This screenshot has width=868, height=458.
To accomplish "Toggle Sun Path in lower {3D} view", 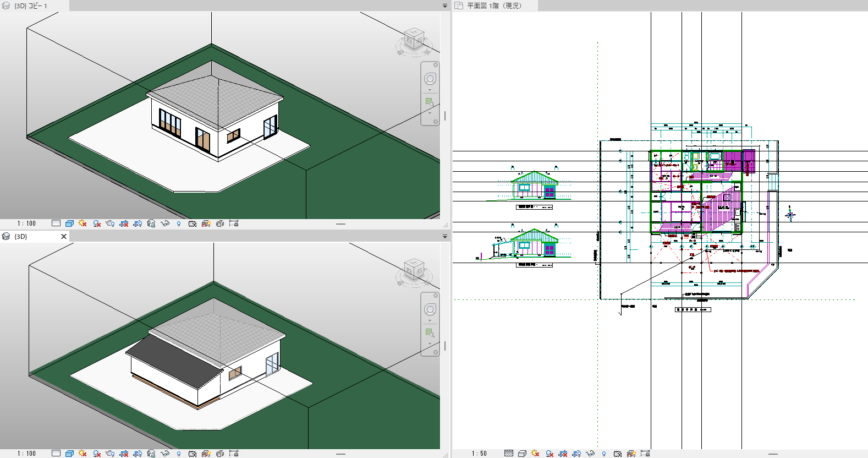I will 83,454.
